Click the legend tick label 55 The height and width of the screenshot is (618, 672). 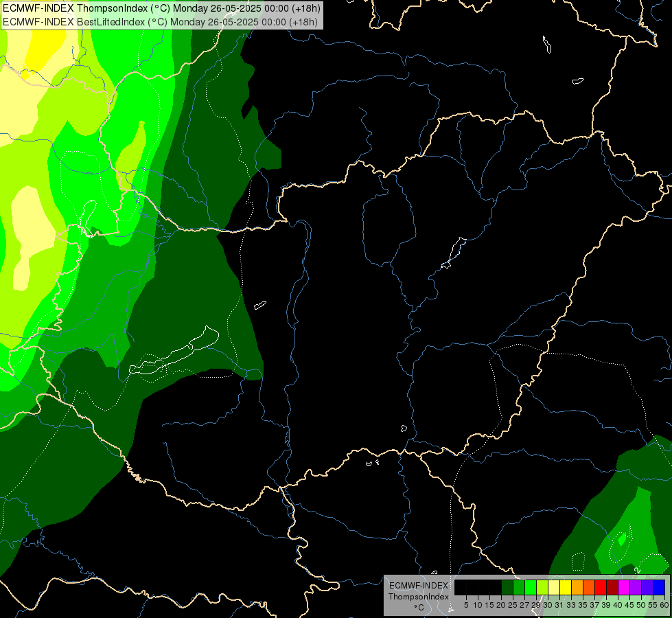[653, 605]
